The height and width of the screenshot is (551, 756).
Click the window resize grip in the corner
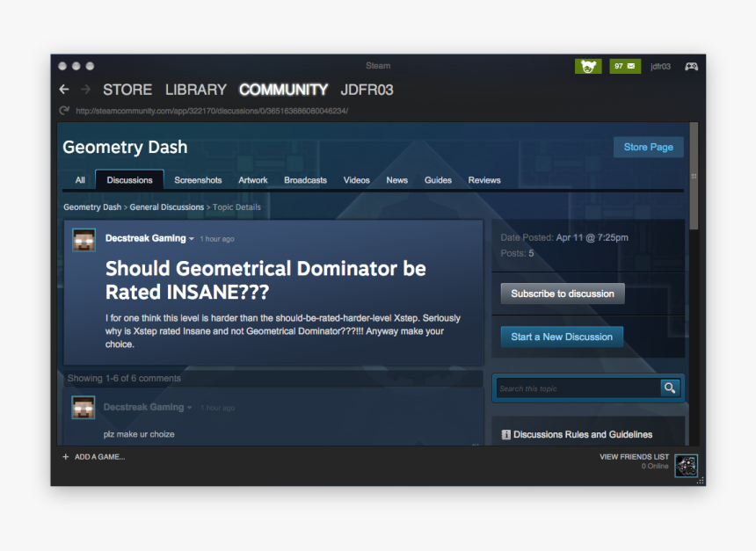tap(701, 481)
